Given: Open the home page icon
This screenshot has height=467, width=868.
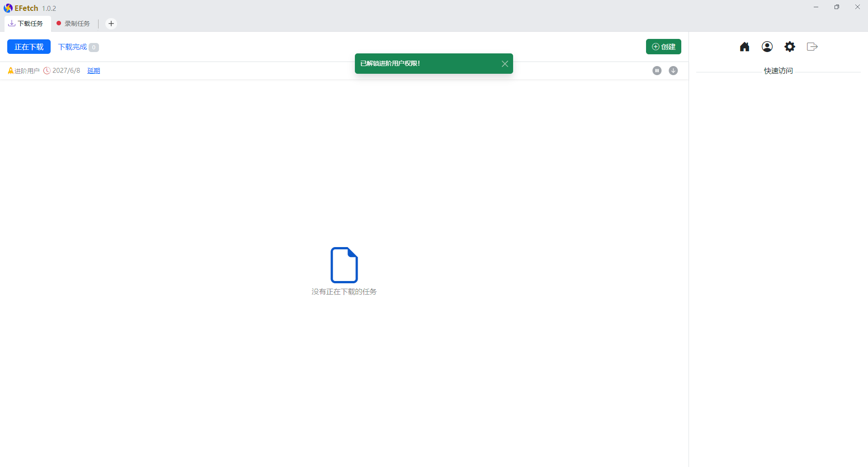Looking at the screenshot, I should coord(745,47).
